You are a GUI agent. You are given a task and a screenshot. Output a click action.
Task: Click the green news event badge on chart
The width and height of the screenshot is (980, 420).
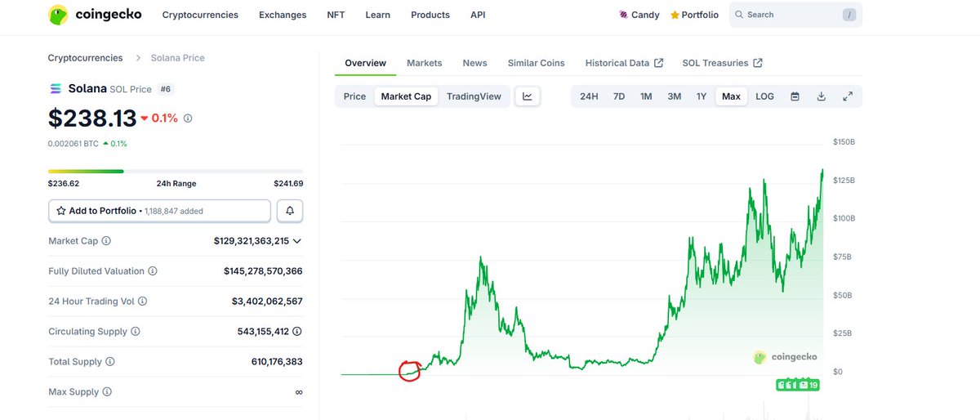point(798,384)
